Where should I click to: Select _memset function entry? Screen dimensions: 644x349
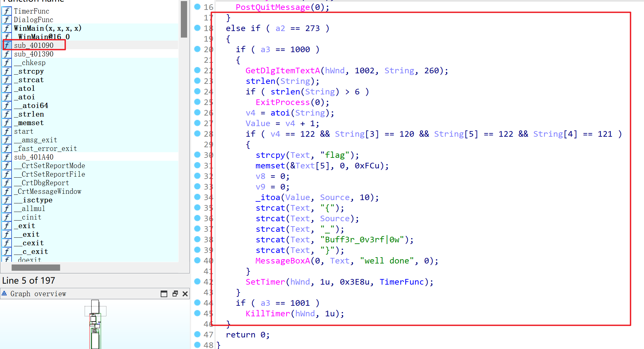29,122
